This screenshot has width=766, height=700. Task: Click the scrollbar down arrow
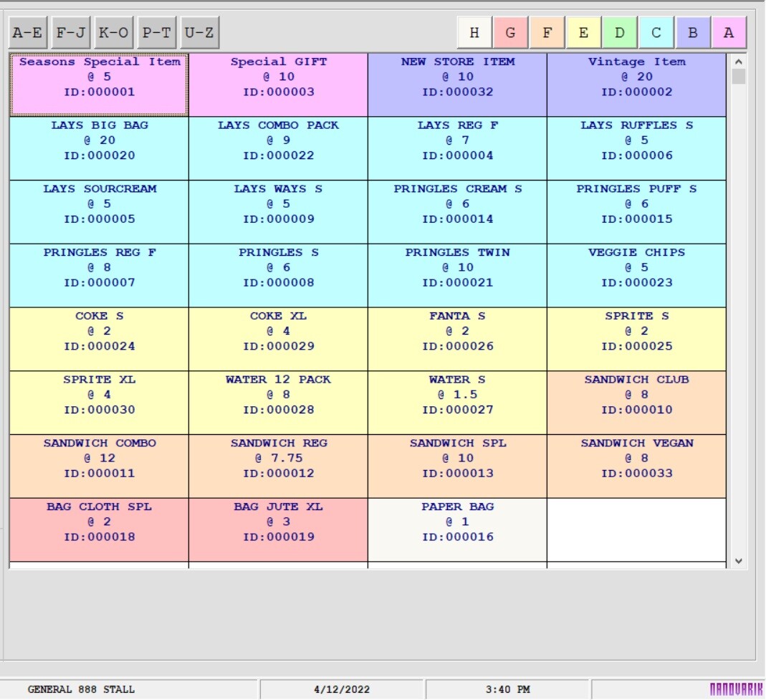pyautogui.click(x=739, y=561)
